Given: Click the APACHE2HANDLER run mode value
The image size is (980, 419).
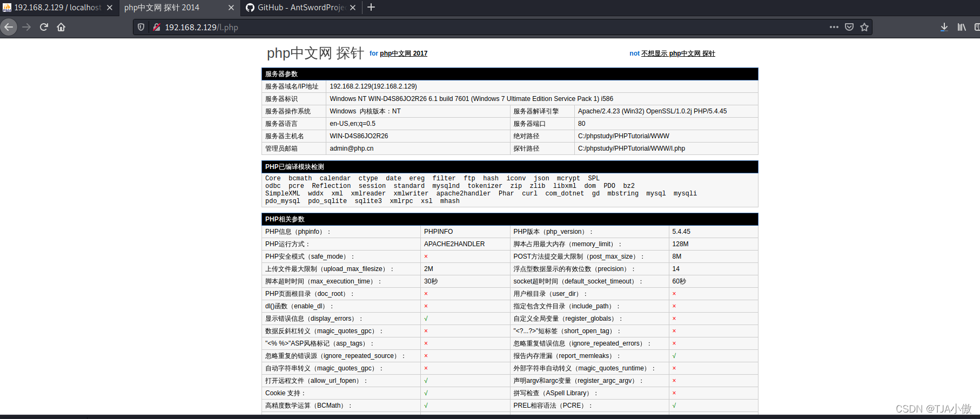Looking at the screenshot, I should pos(454,244).
